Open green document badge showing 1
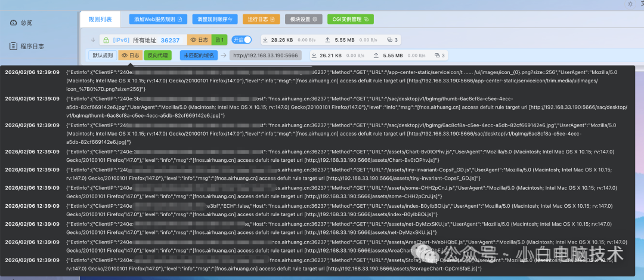This screenshot has height=280, width=644. (x=219, y=40)
